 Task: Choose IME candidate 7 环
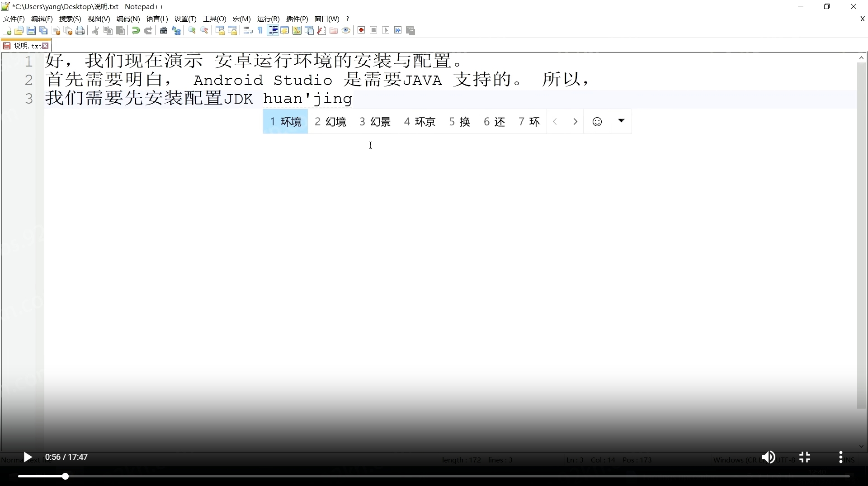point(529,122)
